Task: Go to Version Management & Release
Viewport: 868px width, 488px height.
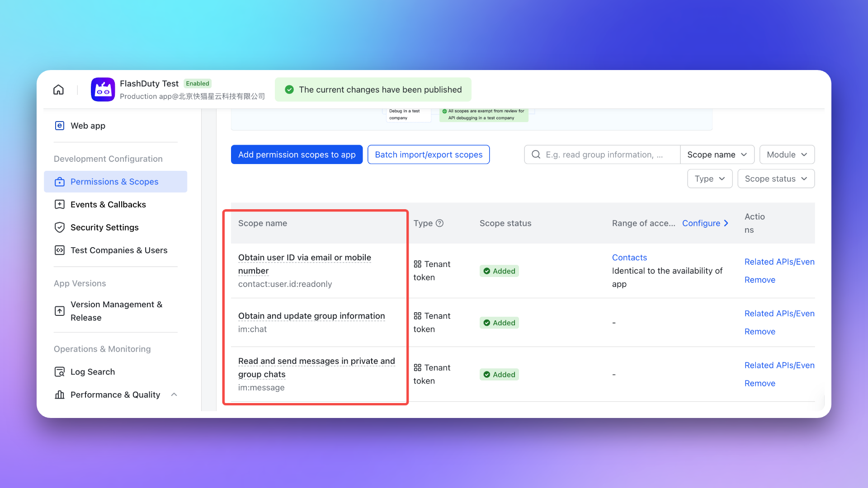Action: [116, 311]
